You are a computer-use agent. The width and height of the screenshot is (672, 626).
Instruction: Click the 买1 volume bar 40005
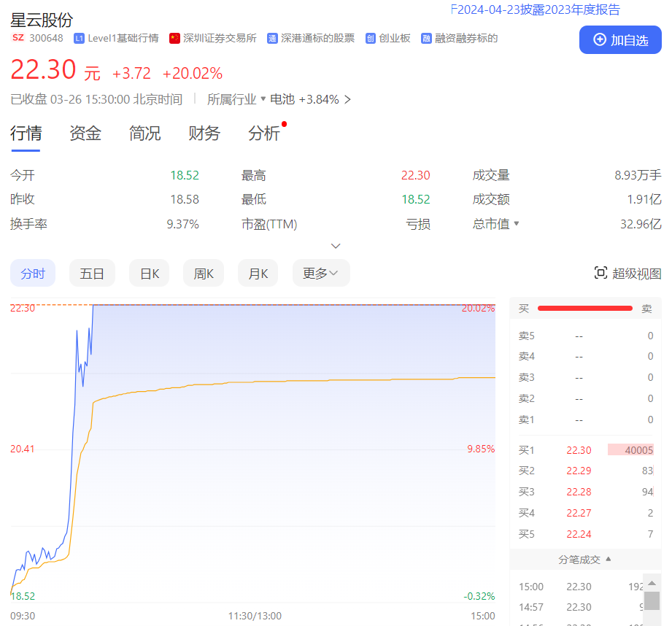click(630, 450)
